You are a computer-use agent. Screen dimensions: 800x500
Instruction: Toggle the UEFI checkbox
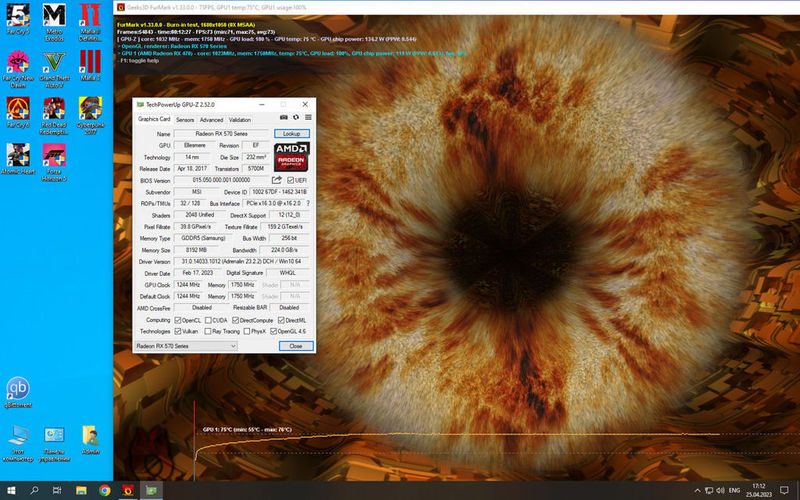(291, 180)
